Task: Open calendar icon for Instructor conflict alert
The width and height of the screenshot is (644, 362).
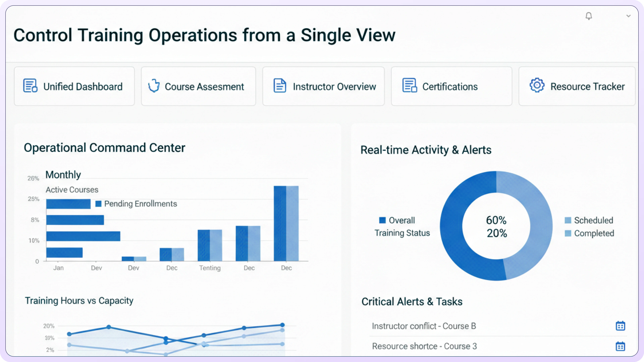Action: tap(620, 326)
